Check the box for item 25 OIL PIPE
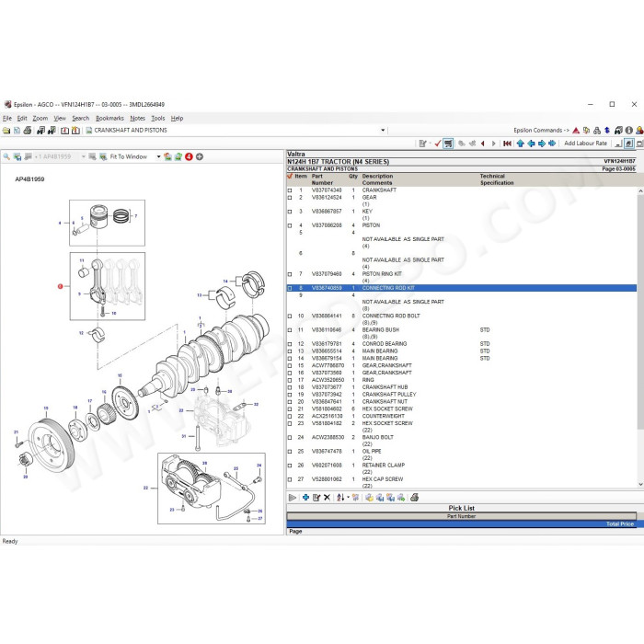The height and width of the screenshot is (644, 644). pos(290,452)
